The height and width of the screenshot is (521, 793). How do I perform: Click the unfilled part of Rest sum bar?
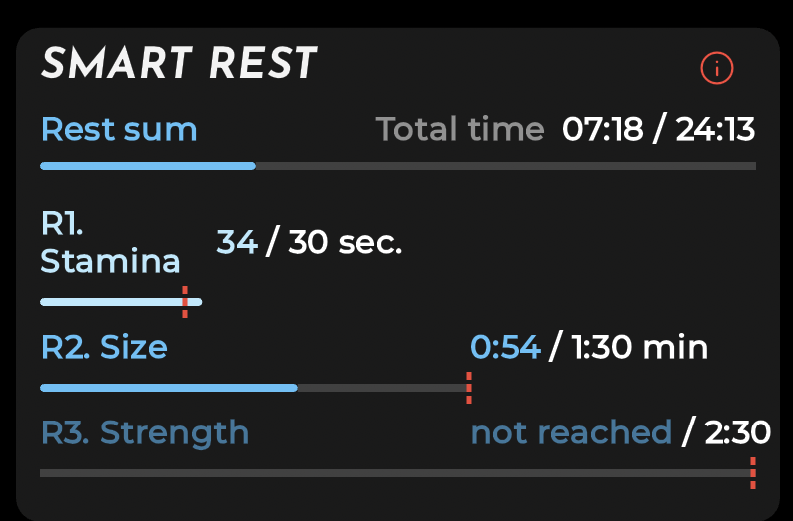click(506, 166)
